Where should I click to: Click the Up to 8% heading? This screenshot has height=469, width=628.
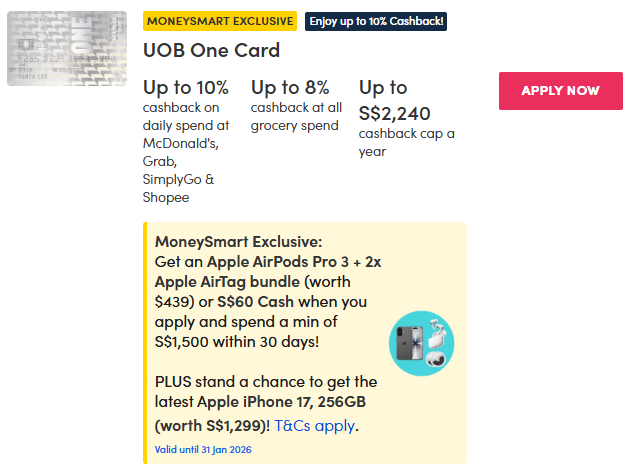[x=290, y=87]
